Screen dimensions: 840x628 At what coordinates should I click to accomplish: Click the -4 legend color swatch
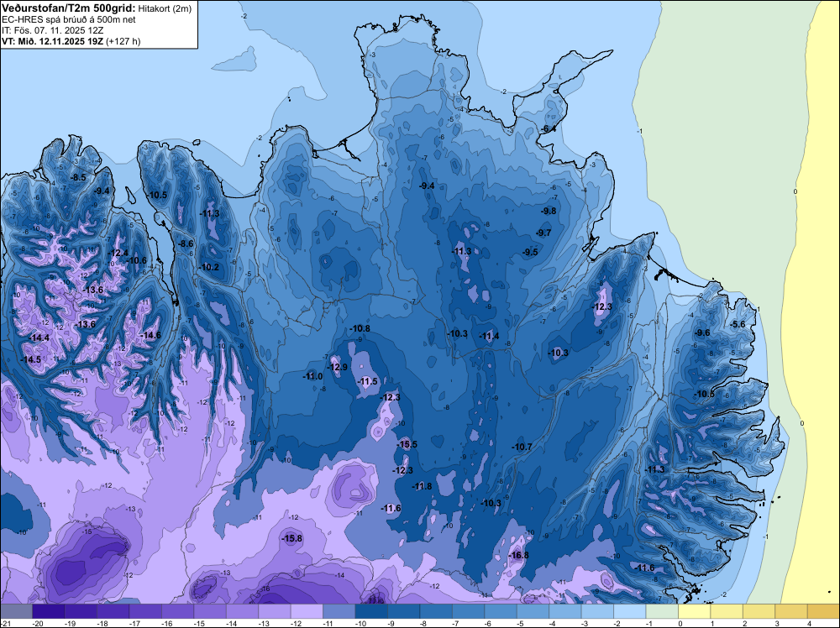click(x=565, y=611)
